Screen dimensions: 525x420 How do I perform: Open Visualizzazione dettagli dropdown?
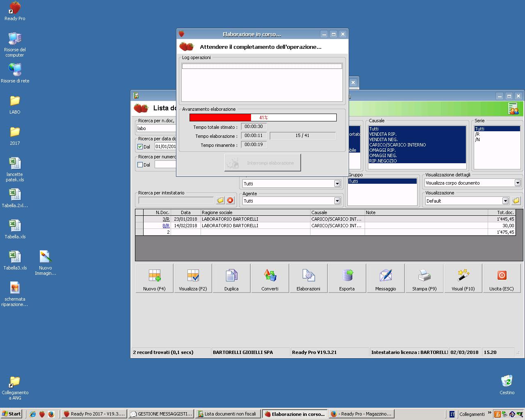pos(517,183)
